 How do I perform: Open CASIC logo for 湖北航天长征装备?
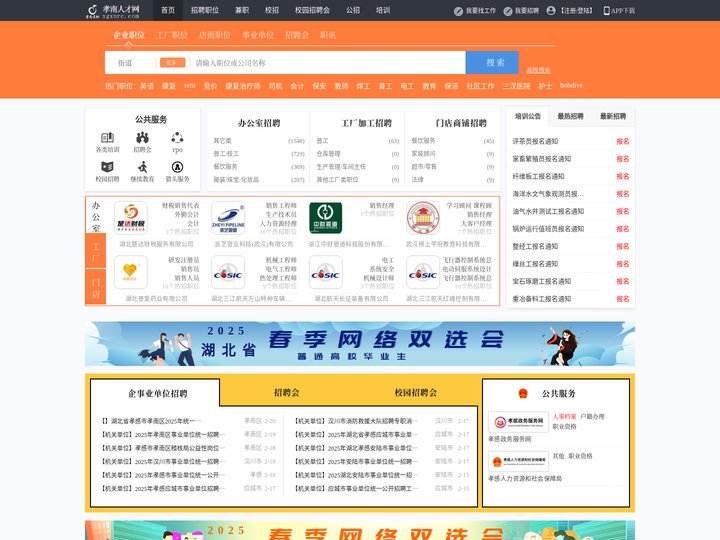[326, 272]
